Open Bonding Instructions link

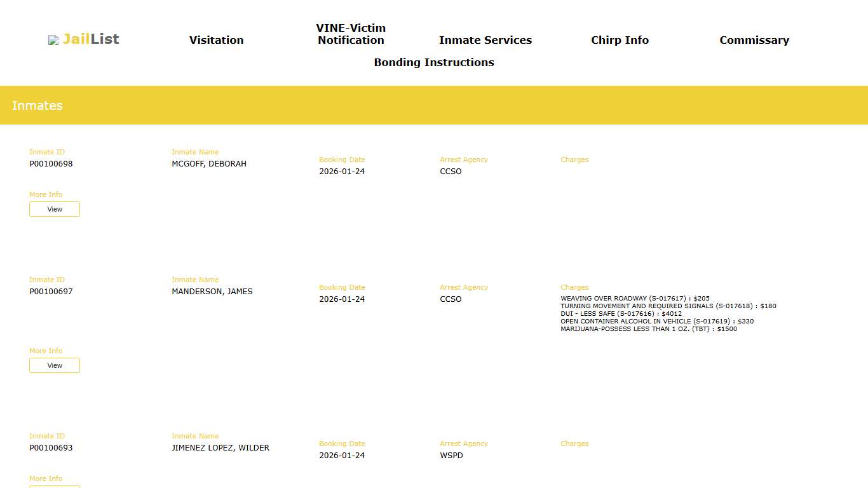coord(433,62)
